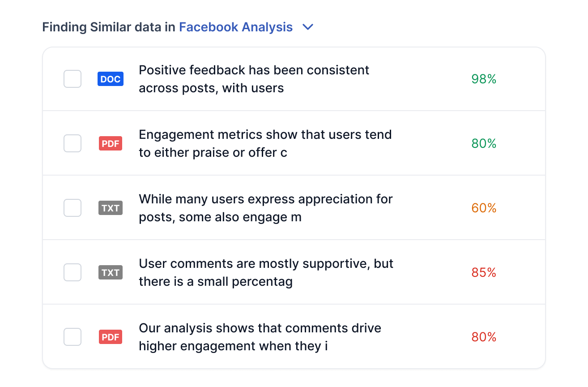Screen dimensions: 588x387
Task: Select the While many users express appreciation text
Action: pyautogui.click(x=266, y=208)
